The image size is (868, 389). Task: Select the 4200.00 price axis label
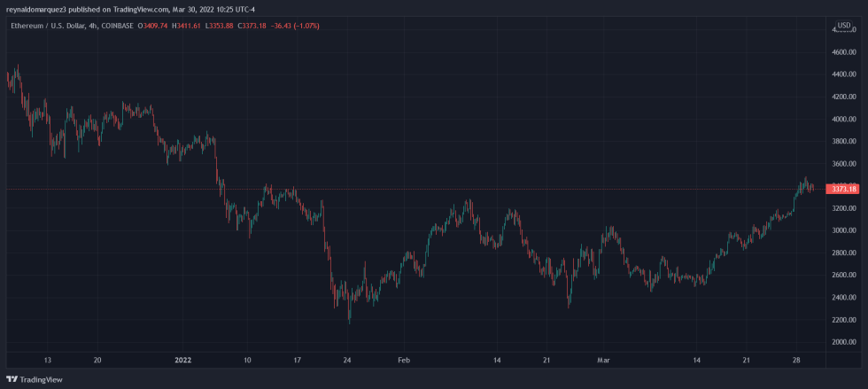coord(844,97)
